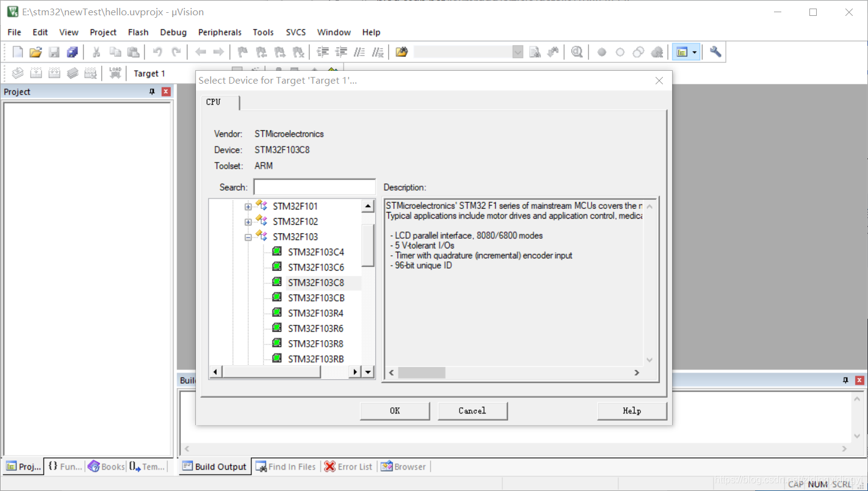Click the Navigate Backwards arrow
The height and width of the screenshot is (491, 868).
click(x=200, y=52)
